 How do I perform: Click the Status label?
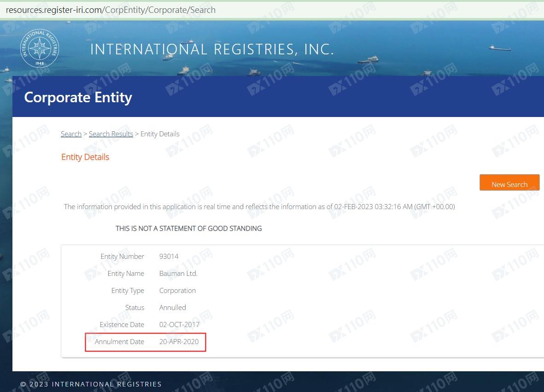[x=135, y=307]
